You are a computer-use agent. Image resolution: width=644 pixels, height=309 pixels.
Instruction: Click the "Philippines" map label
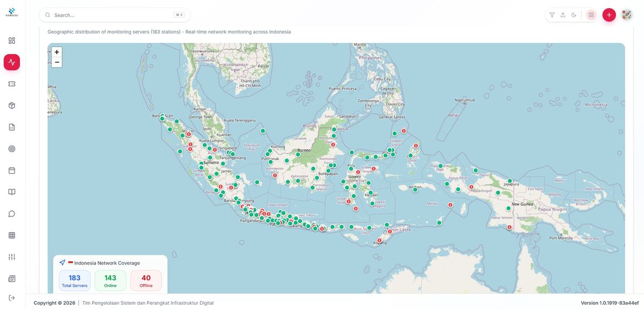(370, 58)
